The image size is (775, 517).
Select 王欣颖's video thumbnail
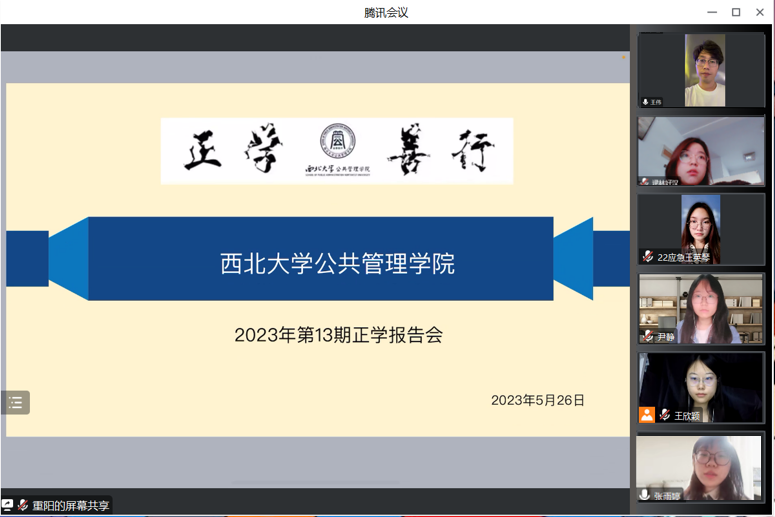click(701, 385)
